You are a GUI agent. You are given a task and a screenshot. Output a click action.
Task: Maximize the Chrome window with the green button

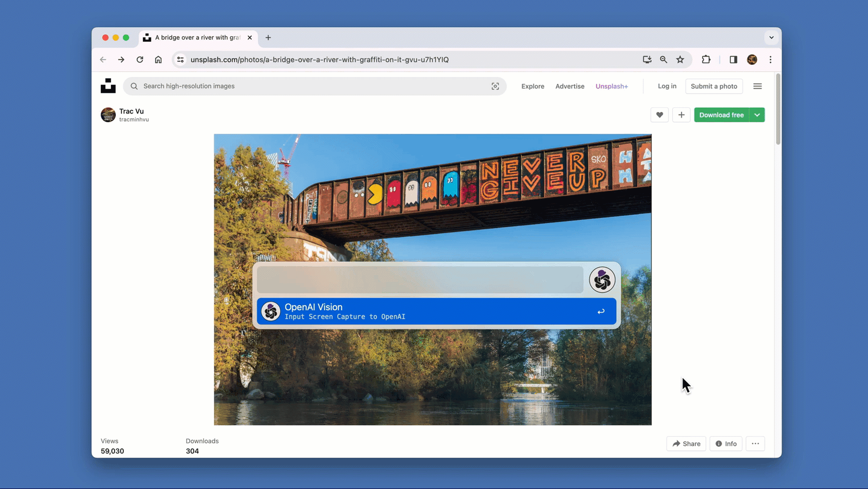126,37
